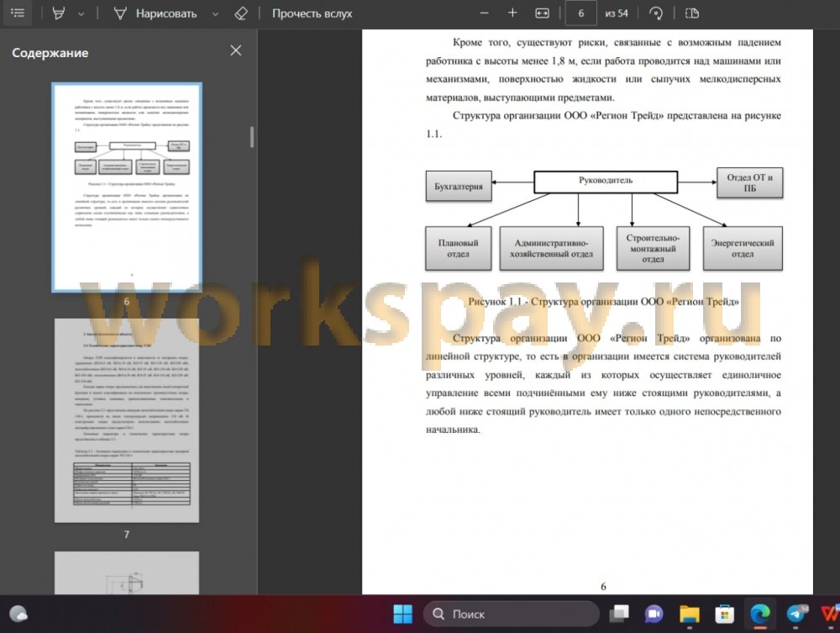Select the highlighter tool
Viewport: 840px width, 633px height.
point(59,13)
